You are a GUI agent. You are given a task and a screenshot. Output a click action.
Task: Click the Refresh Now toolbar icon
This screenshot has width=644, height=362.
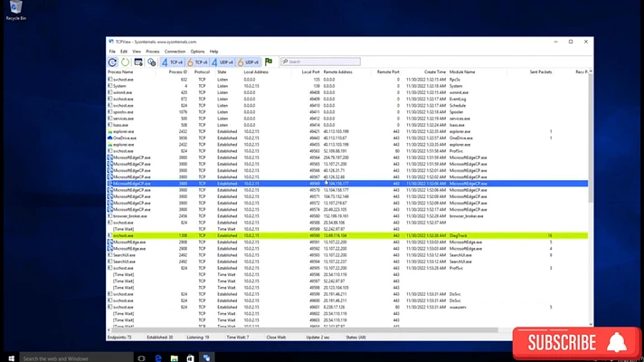(x=112, y=62)
